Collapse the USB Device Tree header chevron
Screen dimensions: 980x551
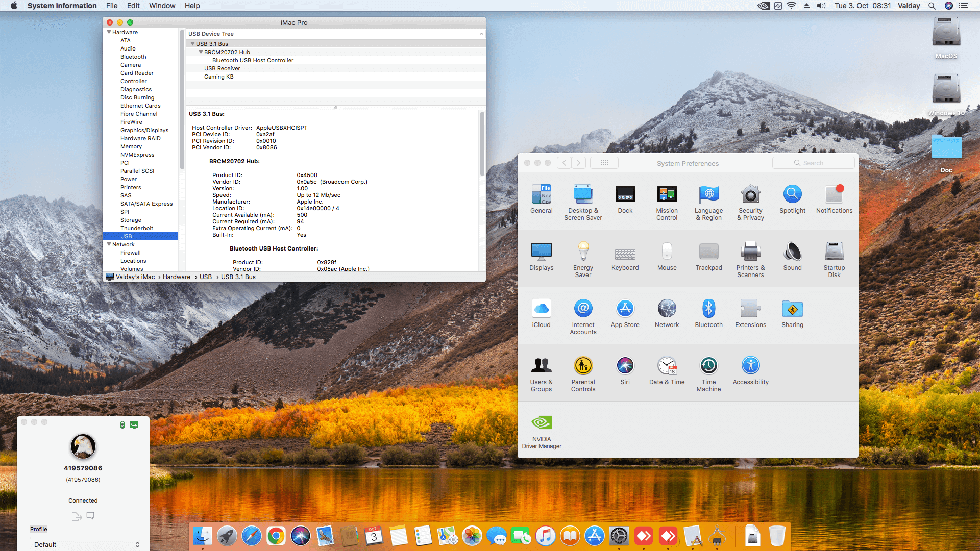(481, 34)
